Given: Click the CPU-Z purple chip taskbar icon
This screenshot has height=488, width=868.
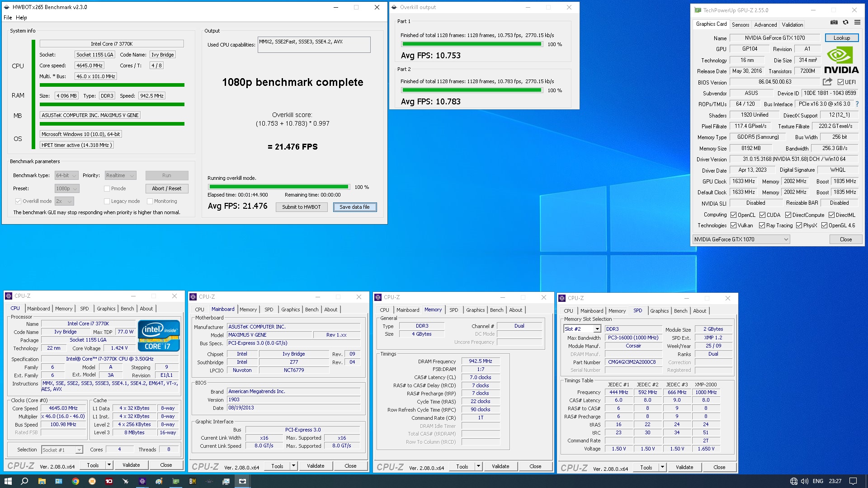Looking at the screenshot, I should pyautogui.click(x=142, y=481).
